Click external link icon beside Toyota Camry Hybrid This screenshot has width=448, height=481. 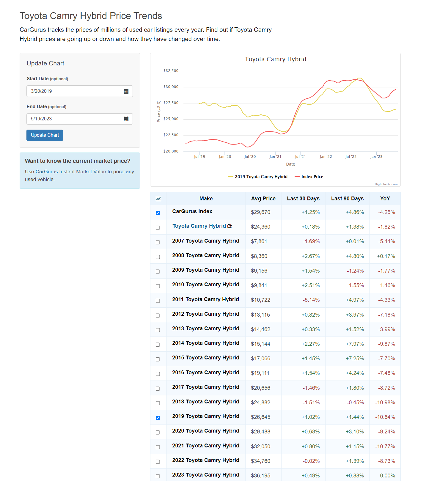[229, 226]
